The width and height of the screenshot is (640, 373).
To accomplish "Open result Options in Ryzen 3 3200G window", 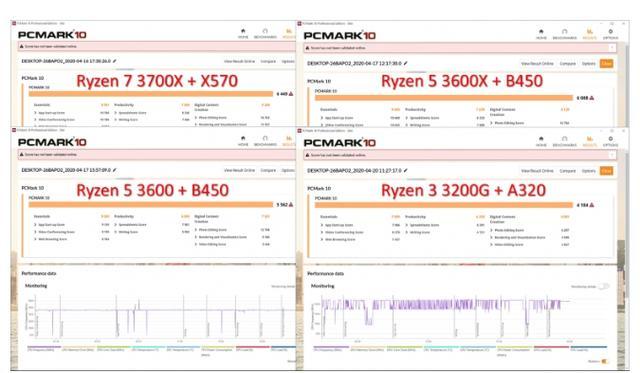I will coord(589,171).
